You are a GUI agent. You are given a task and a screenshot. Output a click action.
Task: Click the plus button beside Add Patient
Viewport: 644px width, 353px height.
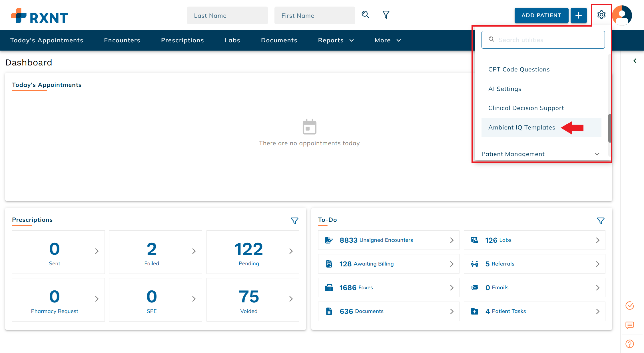pos(578,15)
